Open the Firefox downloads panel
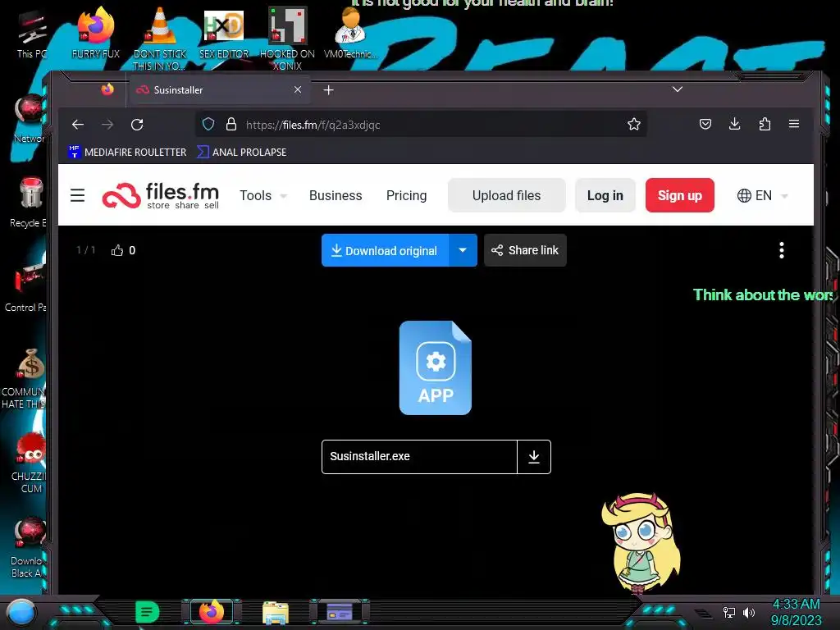The width and height of the screenshot is (840, 630). (x=734, y=125)
